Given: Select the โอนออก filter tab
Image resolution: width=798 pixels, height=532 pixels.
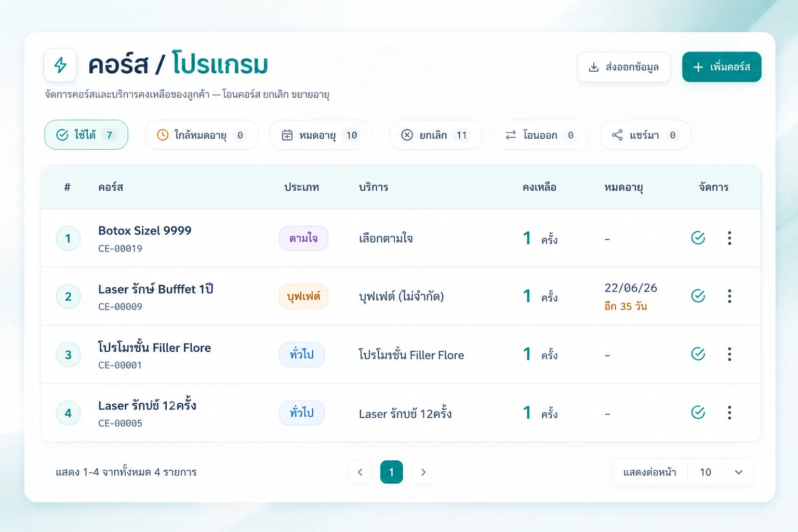Looking at the screenshot, I should coord(541,135).
